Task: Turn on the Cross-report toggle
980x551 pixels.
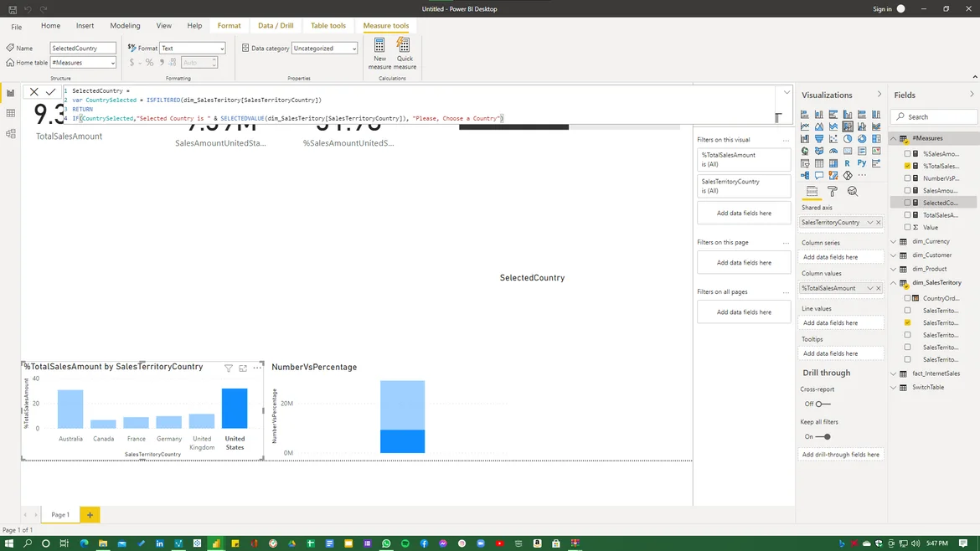Action: point(823,404)
